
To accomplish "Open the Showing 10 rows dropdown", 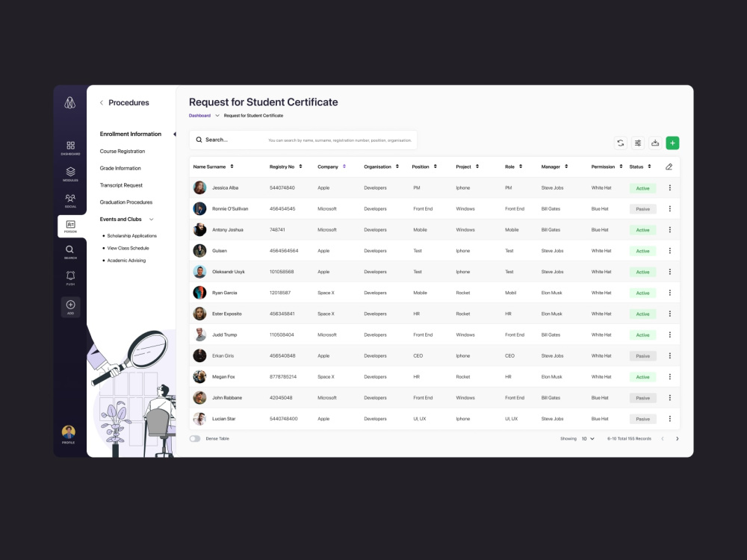I will [x=588, y=438].
